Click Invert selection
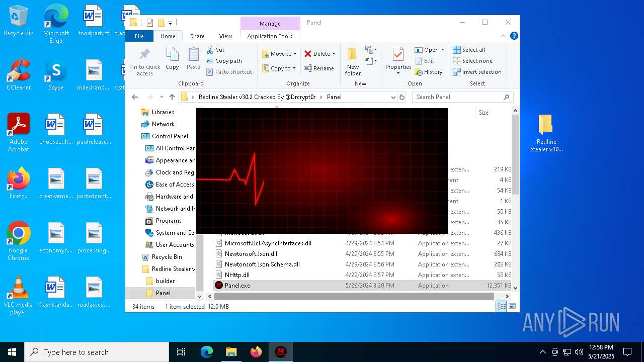Screen dimensions: 644x362 (477, 72)
